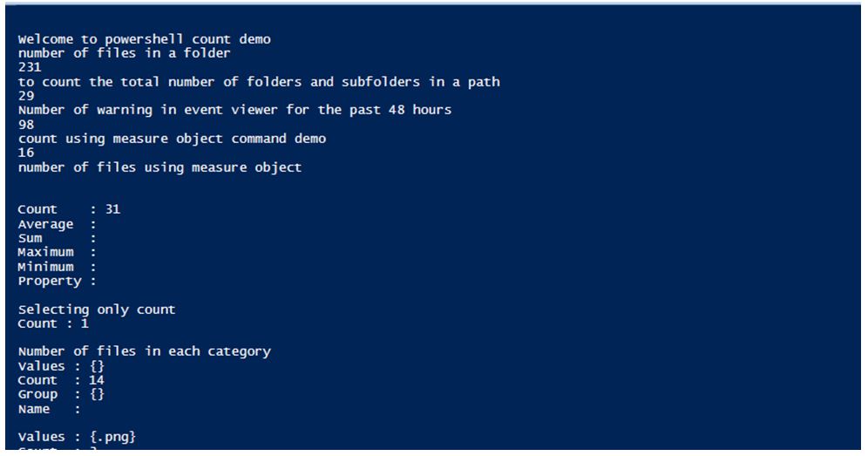Screen dimensions: 868x456
Task: Click the output value 29
Action: pyautogui.click(x=25, y=96)
